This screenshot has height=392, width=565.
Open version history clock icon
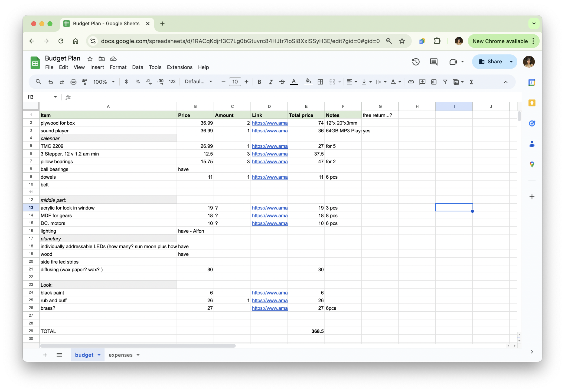[416, 62]
